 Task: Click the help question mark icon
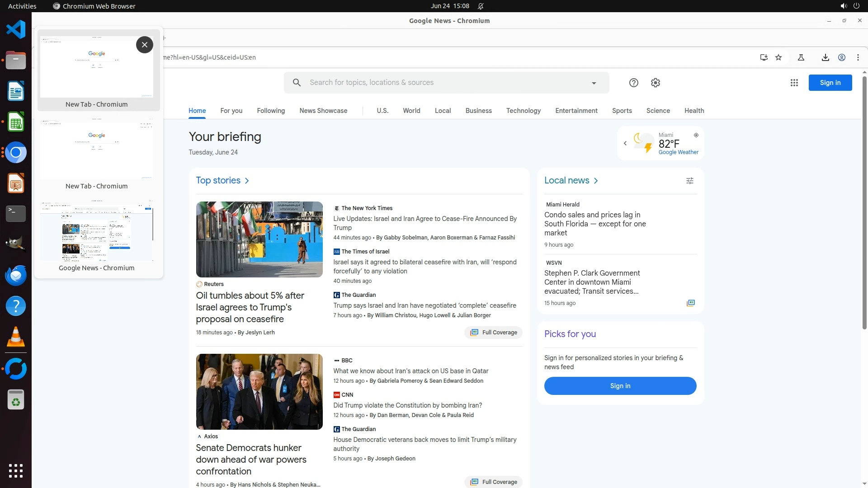pos(633,83)
